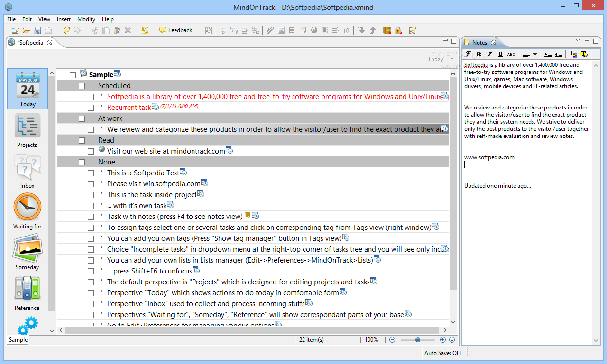Click the Cut scissors icon
Viewport: 607px width, 364px height.
click(94, 30)
